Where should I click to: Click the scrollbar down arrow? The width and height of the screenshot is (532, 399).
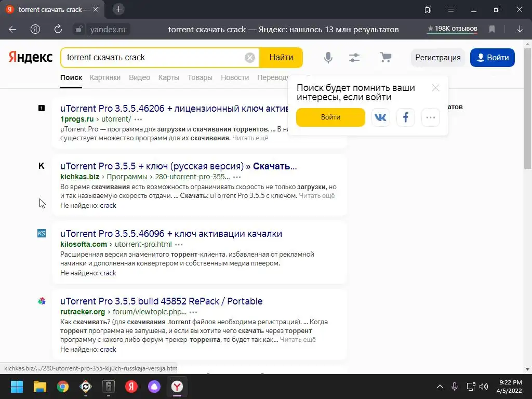coord(527,369)
